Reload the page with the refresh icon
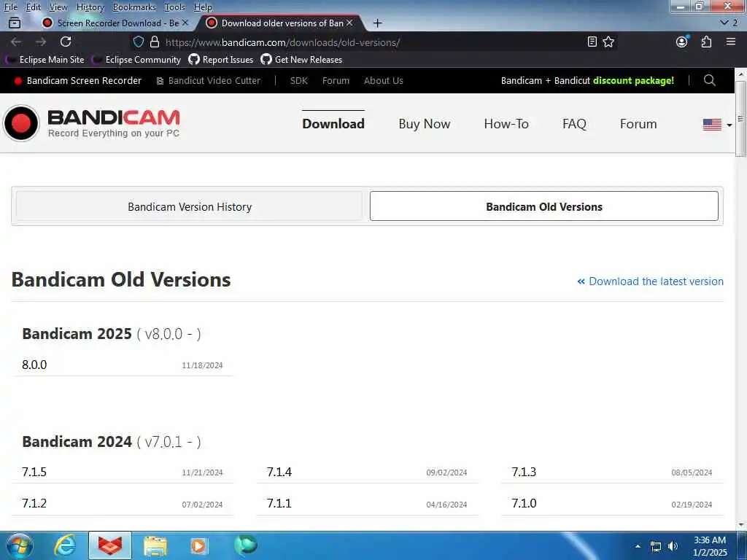Image resolution: width=747 pixels, height=560 pixels. click(66, 42)
